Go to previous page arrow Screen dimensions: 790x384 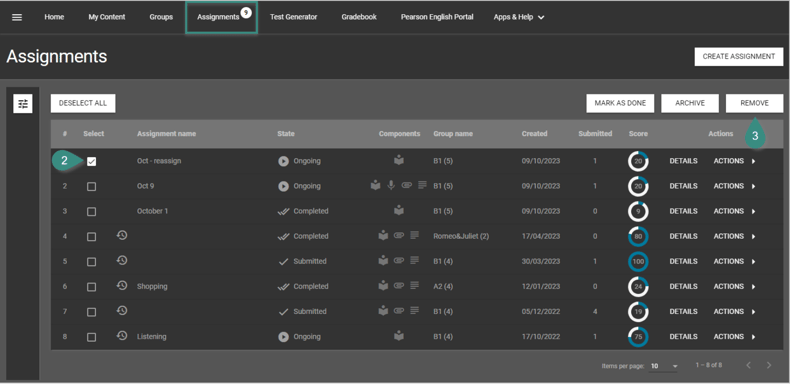[x=749, y=365]
